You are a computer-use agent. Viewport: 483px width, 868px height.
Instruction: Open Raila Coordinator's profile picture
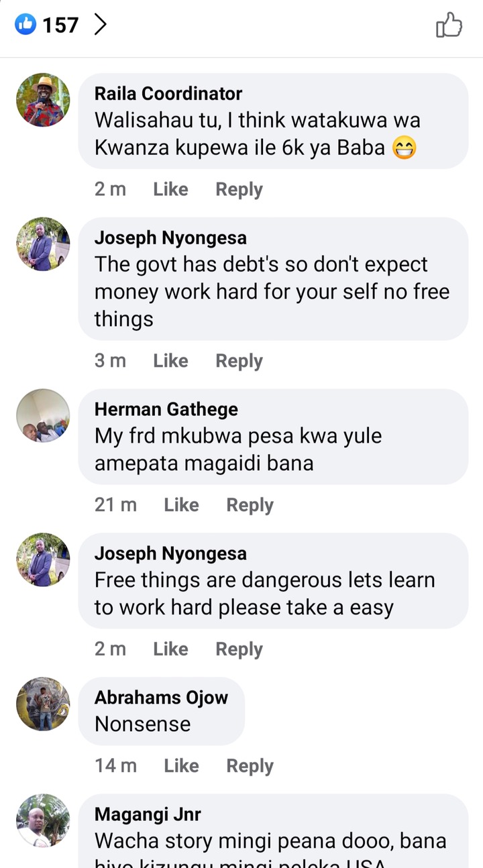(43, 100)
